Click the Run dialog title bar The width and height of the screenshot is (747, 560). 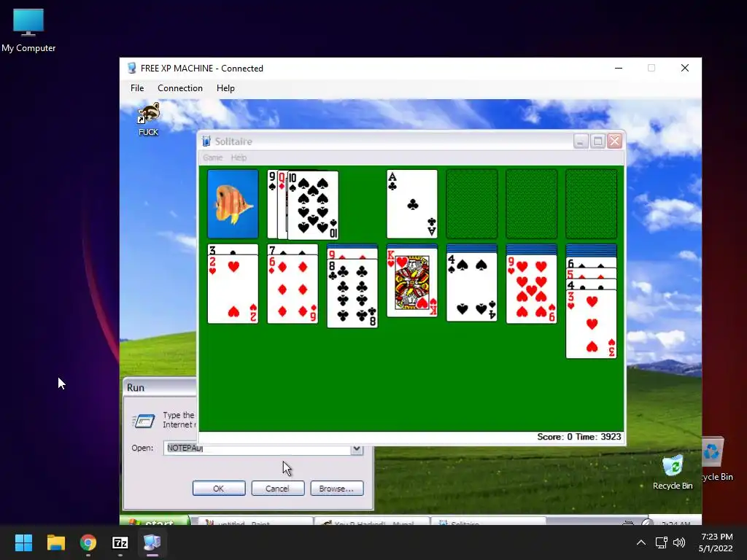tap(160, 388)
